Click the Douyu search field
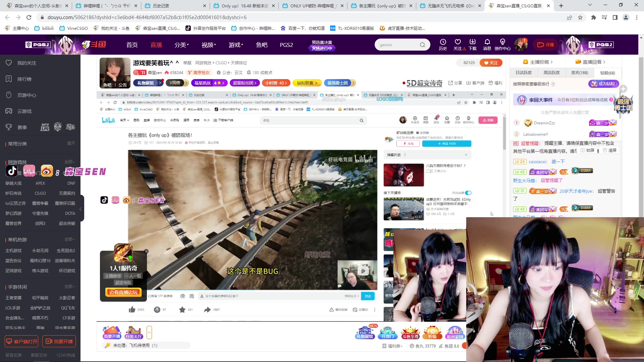 [x=397, y=45]
